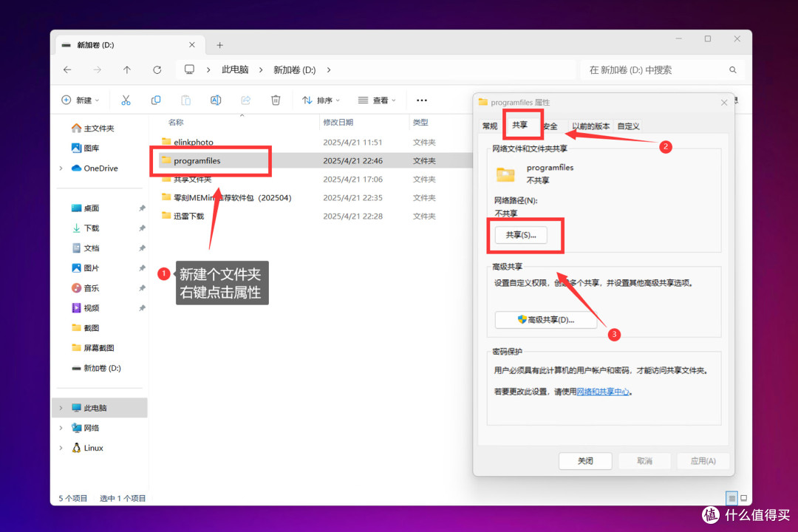Switch to the 以前的版本 tab
798x532 pixels.
click(x=590, y=126)
